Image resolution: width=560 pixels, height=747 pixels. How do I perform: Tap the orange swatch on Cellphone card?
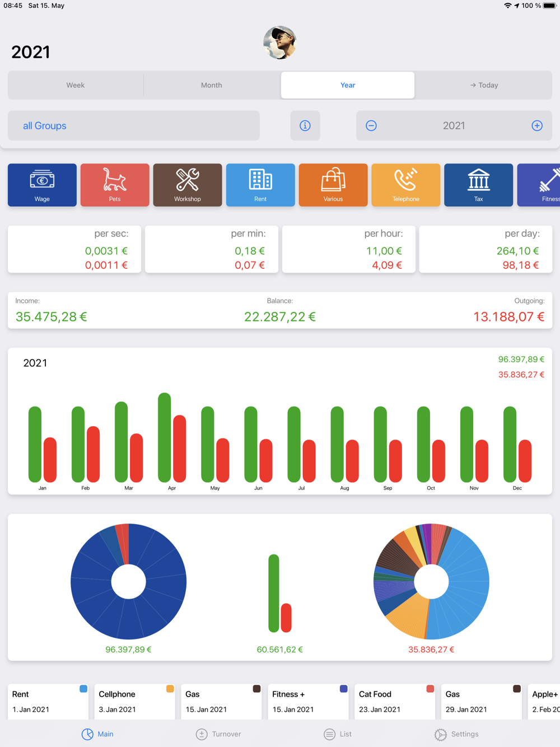pos(170,689)
